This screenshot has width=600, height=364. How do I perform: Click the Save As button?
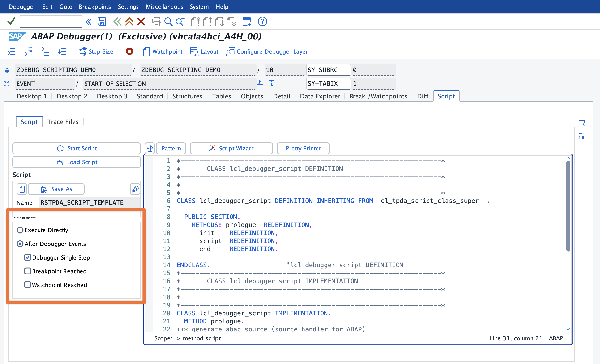click(x=56, y=189)
